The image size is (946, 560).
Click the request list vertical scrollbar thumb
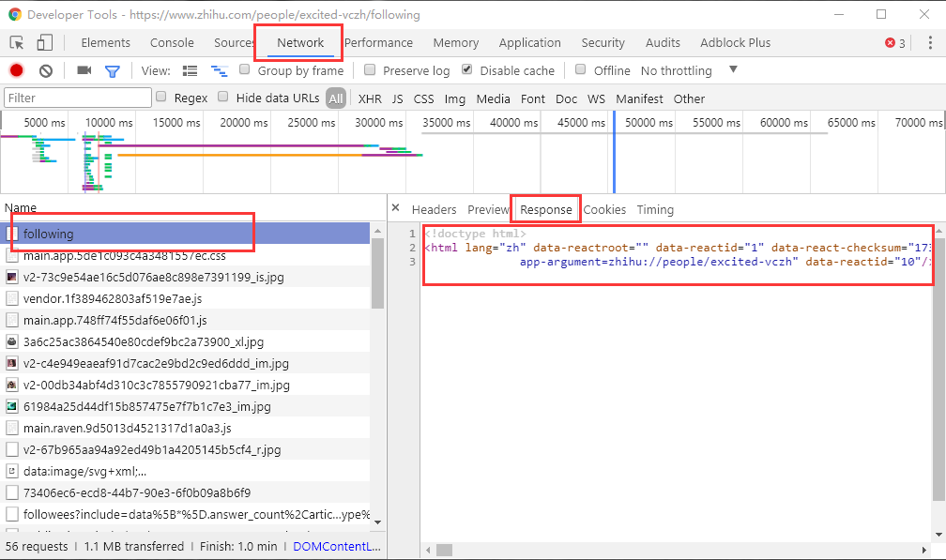pos(377,274)
